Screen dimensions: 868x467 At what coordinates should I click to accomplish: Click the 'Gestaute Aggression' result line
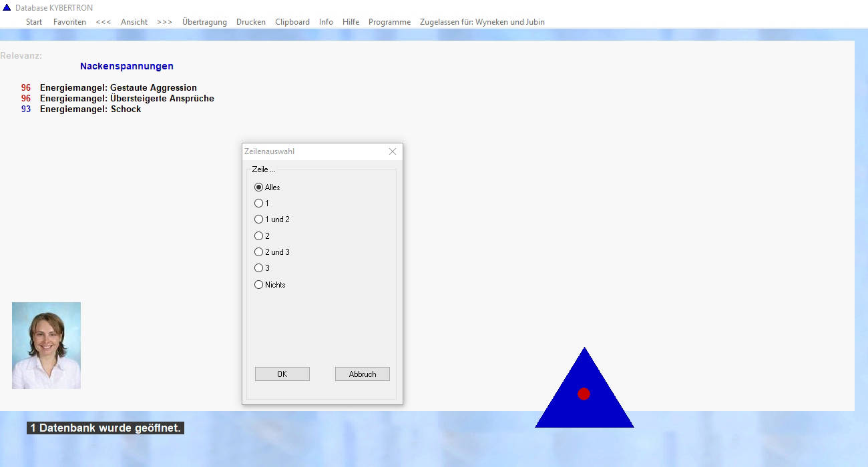point(118,88)
